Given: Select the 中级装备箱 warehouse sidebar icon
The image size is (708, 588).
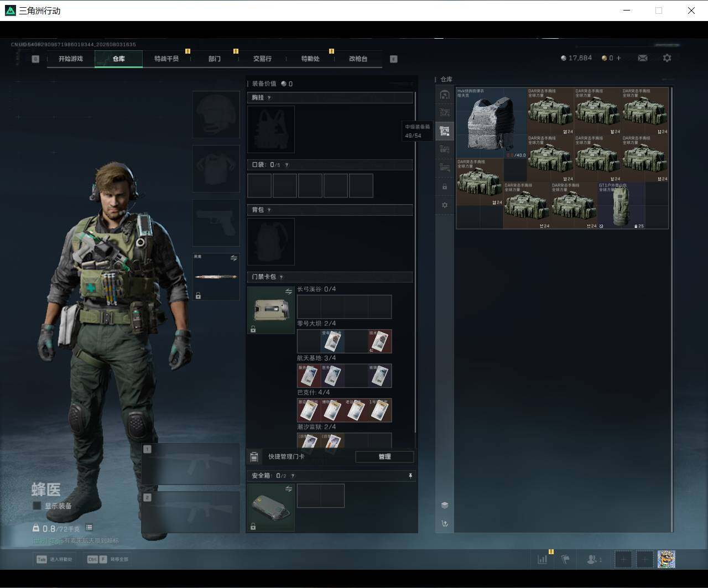Looking at the screenshot, I should pyautogui.click(x=445, y=131).
